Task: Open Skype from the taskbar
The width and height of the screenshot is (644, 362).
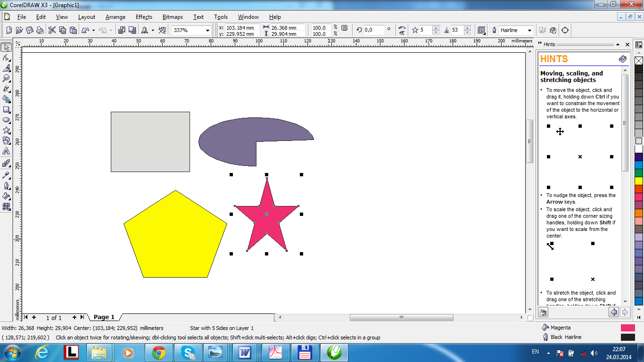Action: (188, 352)
